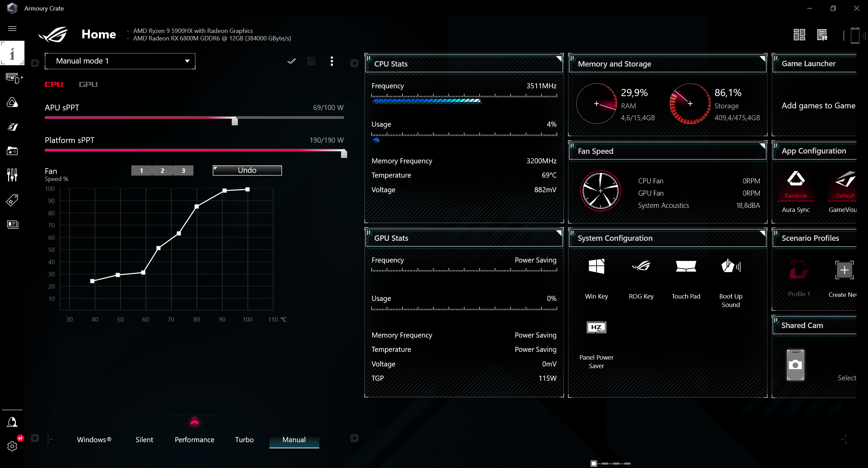This screenshot has height=468, width=868.
Task: Open the user center notification icon
Action: click(x=12, y=422)
